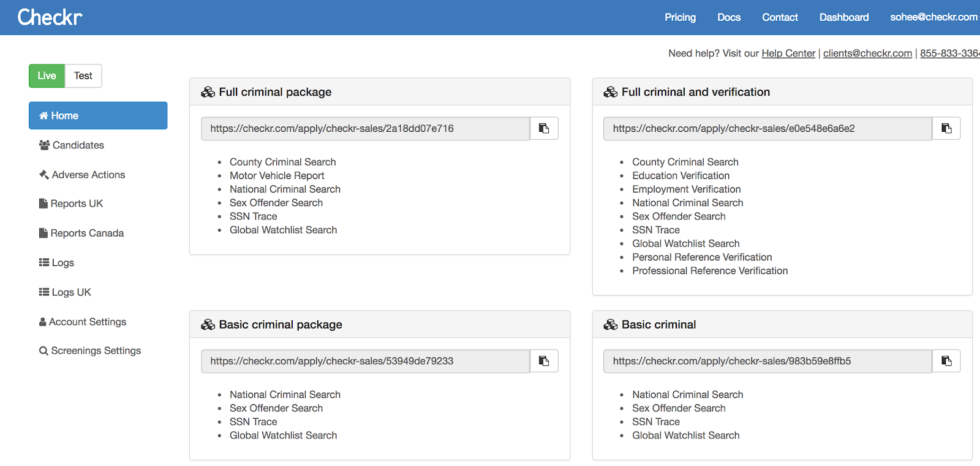
Task: Open Reports UK in the sidebar
Action: pyautogui.click(x=98, y=204)
